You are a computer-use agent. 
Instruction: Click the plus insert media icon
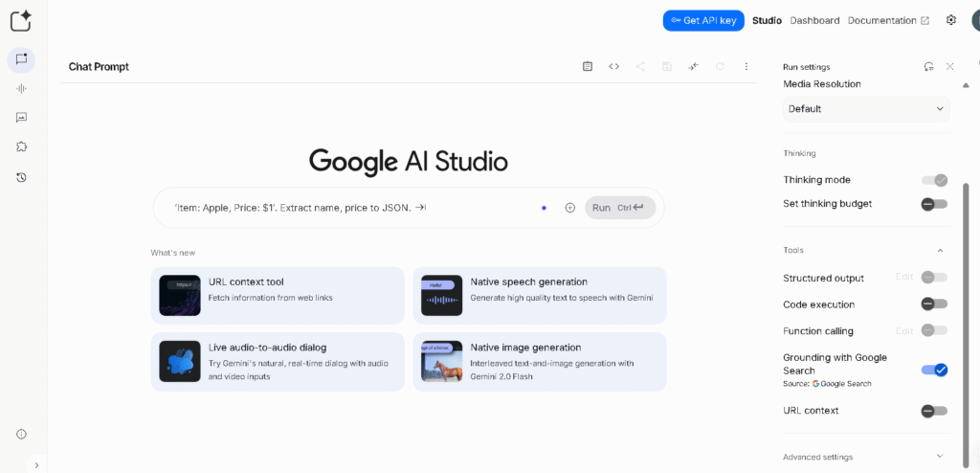[570, 208]
